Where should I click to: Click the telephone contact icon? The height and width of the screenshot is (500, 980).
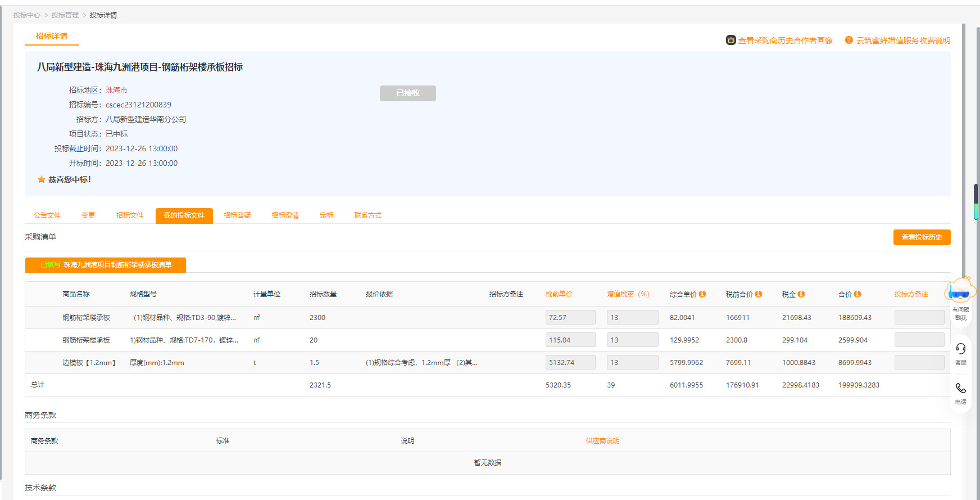click(961, 389)
